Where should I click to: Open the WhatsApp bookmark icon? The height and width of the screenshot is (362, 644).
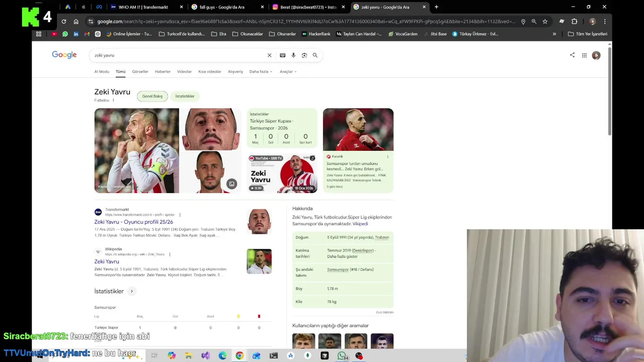point(65,34)
